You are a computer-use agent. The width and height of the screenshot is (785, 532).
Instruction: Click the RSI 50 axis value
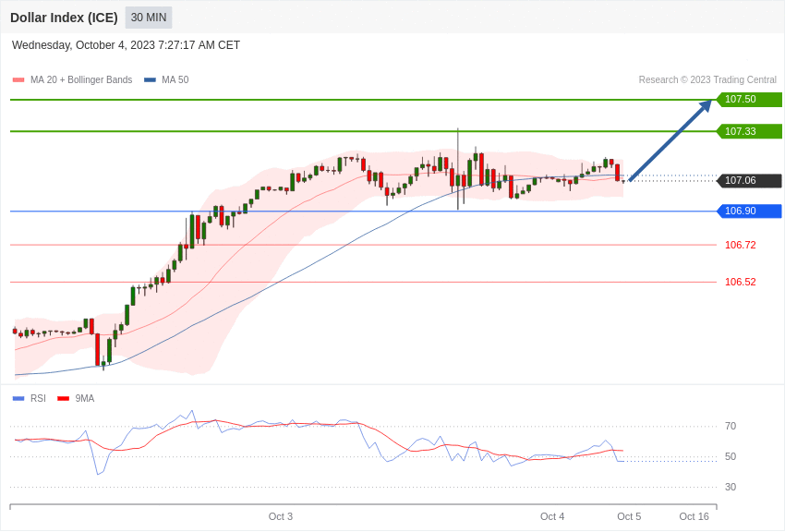coord(731,456)
